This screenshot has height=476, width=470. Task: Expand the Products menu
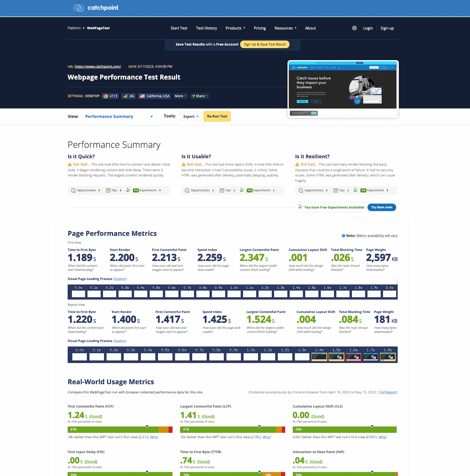pyautogui.click(x=235, y=28)
